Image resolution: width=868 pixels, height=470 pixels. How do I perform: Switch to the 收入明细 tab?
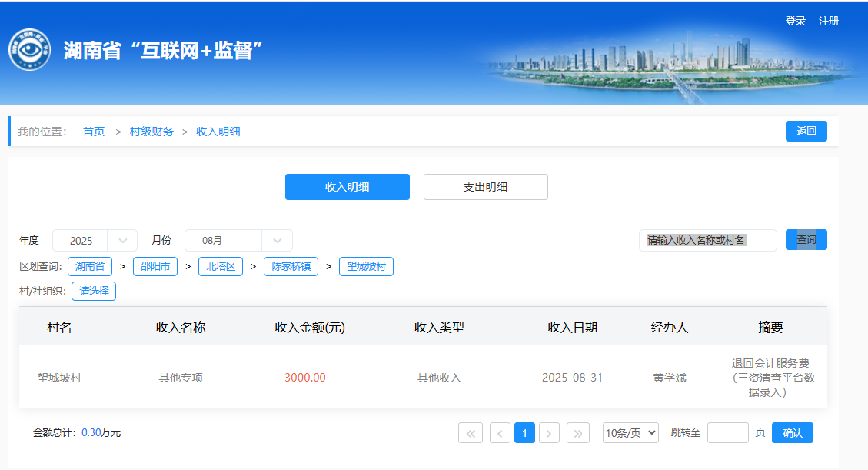click(347, 187)
